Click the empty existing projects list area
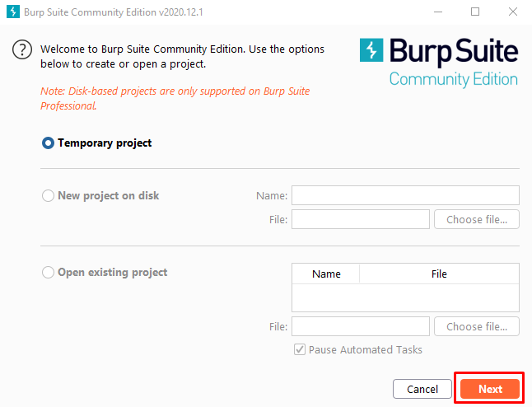 point(405,297)
